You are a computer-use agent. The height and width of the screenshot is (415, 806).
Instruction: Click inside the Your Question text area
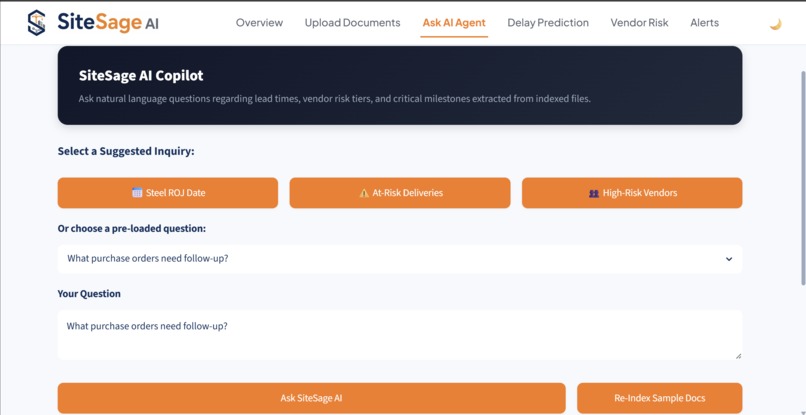400,335
